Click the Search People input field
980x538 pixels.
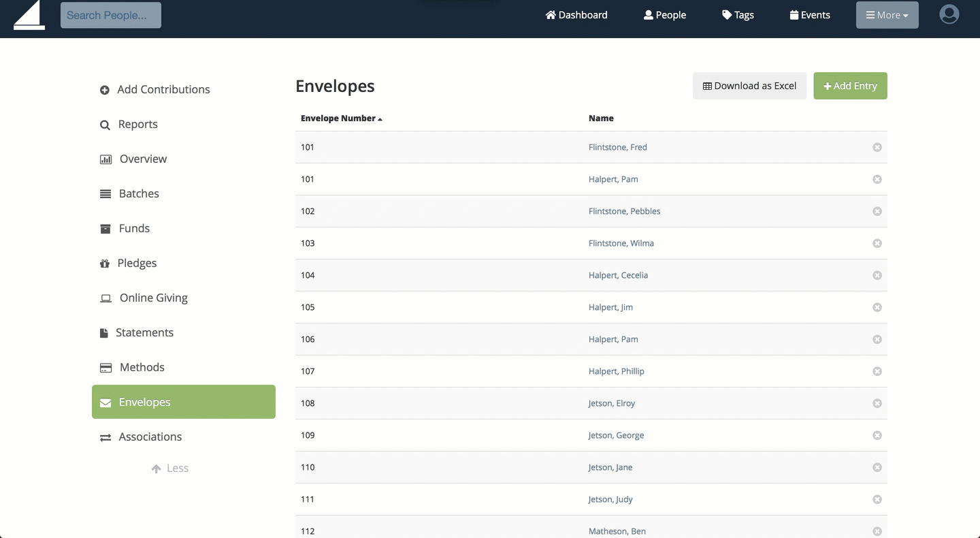coord(111,15)
